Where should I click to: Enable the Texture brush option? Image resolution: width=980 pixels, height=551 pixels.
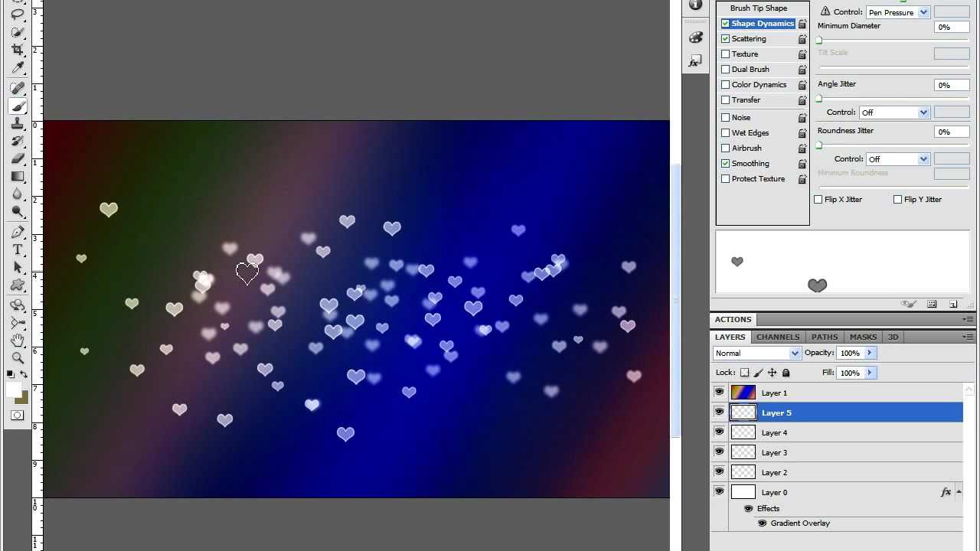coord(726,54)
